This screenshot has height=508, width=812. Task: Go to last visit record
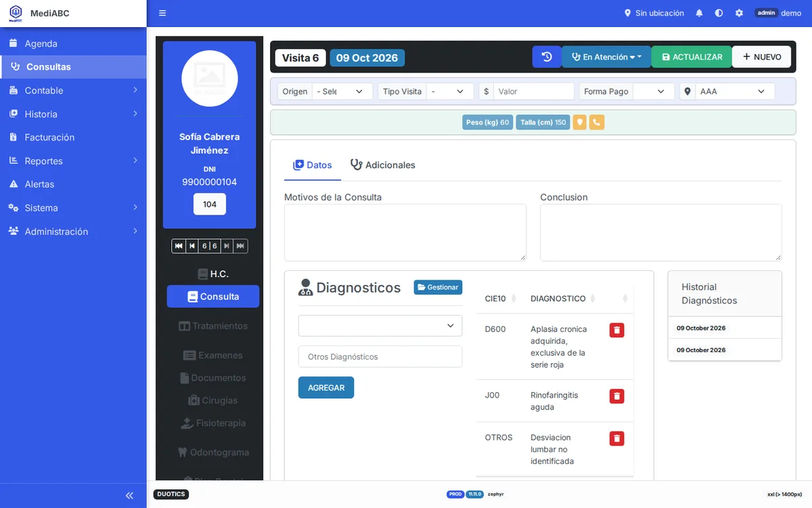(x=240, y=246)
